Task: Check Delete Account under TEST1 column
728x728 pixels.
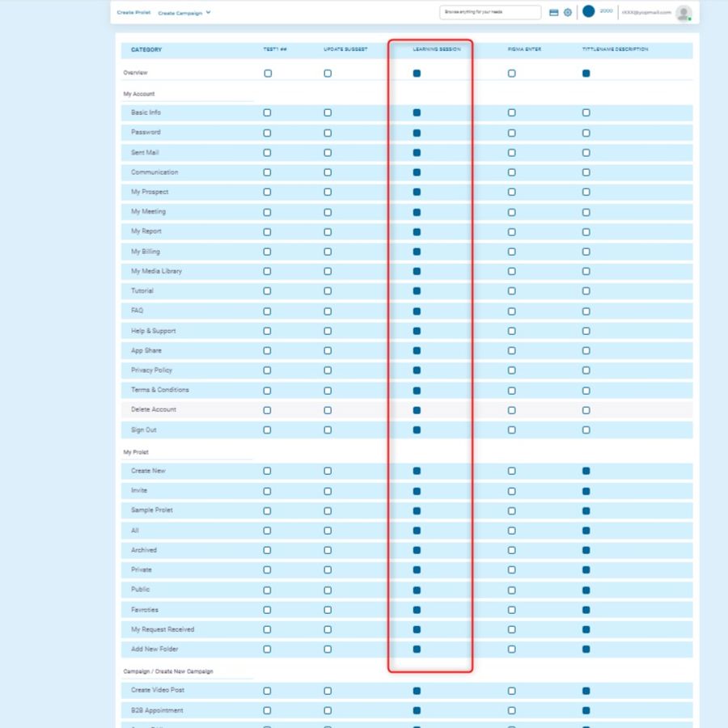Action: tap(268, 410)
